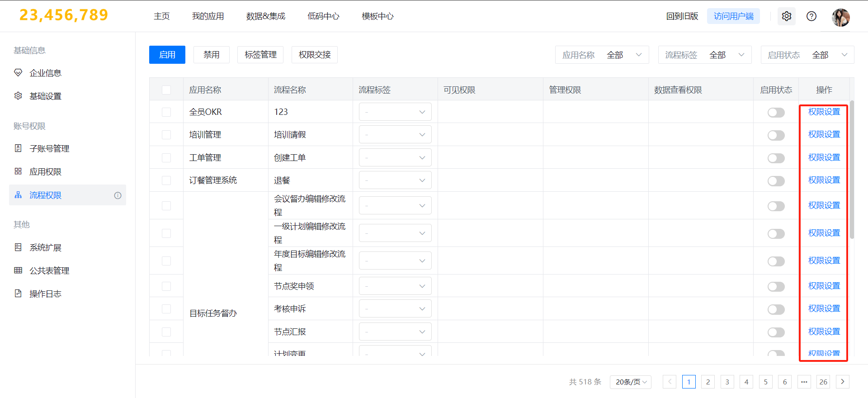The width and height of the screenshot is (868, 398).
Task: Click the 企业信息 diamond icon in sidebar
Action: pyautogui.click(x=18, y=73)
